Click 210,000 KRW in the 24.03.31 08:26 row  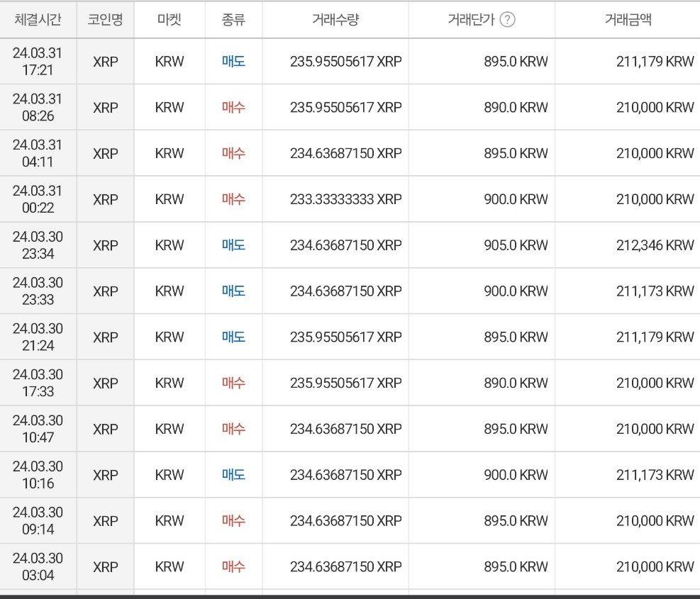click(655, 108)
